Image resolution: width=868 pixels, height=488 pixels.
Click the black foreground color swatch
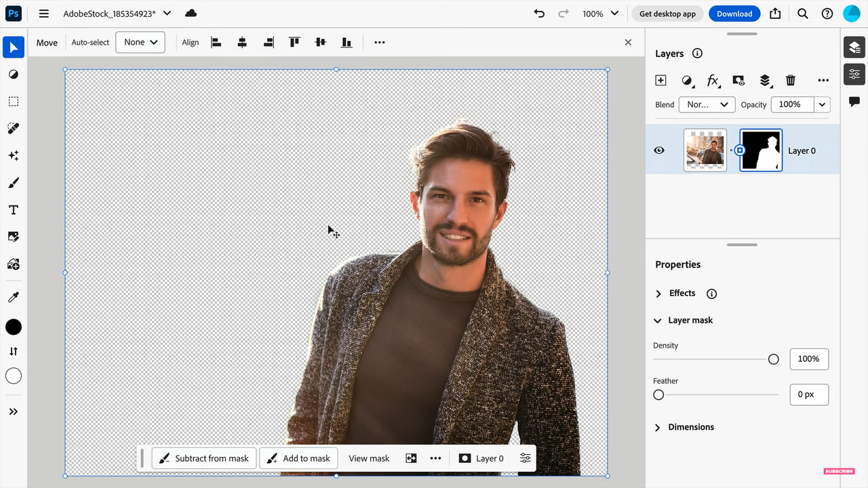14,327
